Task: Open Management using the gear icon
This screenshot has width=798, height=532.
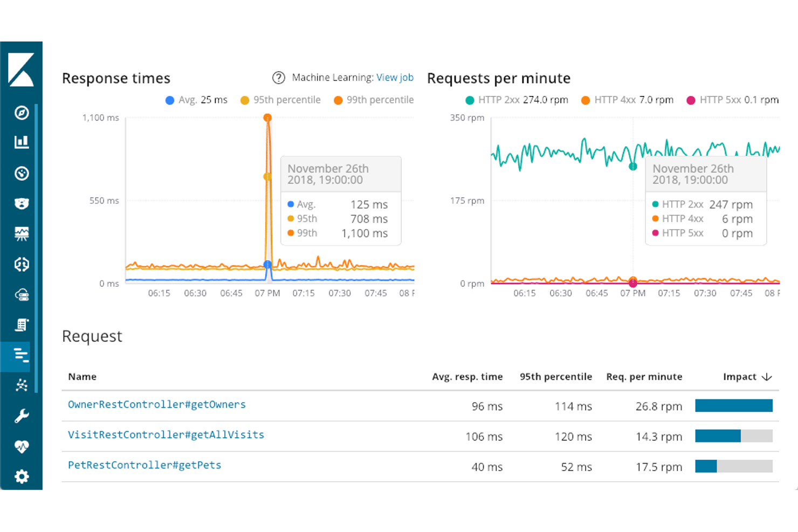Action: click(x=21, y=476)
